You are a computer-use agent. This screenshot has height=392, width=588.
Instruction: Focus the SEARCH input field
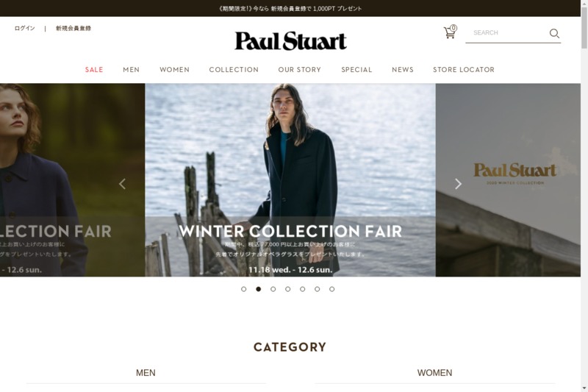tap(507, 33)
